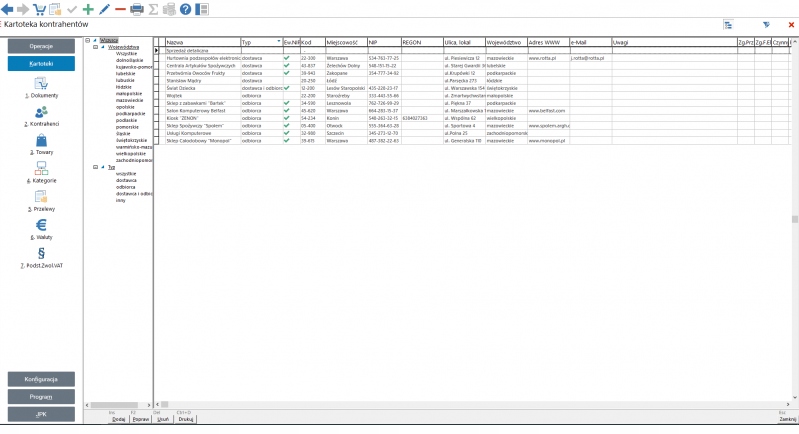Sort by the Nazwa column header
This screenshot has height=434, width=799.
click(x=202, y=42)
